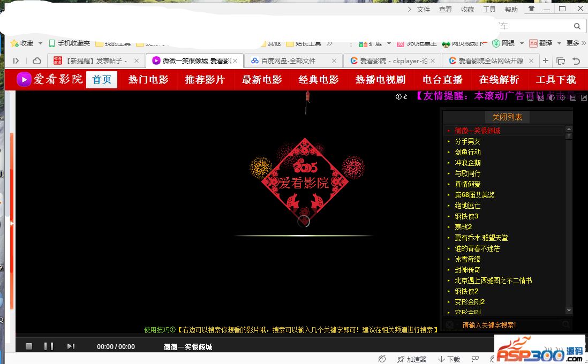This screenshot has width=588, height=364.
Task: Open 在线解析 page
Action: pos(499,79)
